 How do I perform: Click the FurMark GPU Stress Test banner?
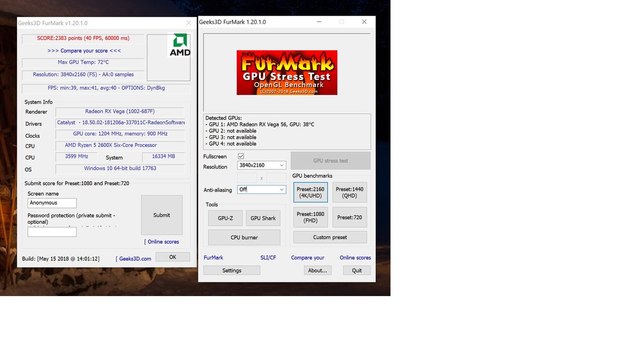(x=287, y=72)
